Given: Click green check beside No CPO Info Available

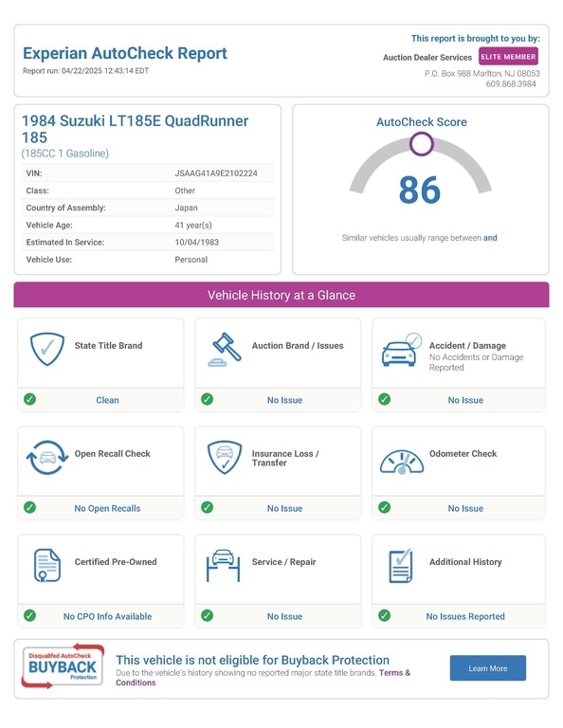Looking at the screenshot, I should [x=29, y=615].
